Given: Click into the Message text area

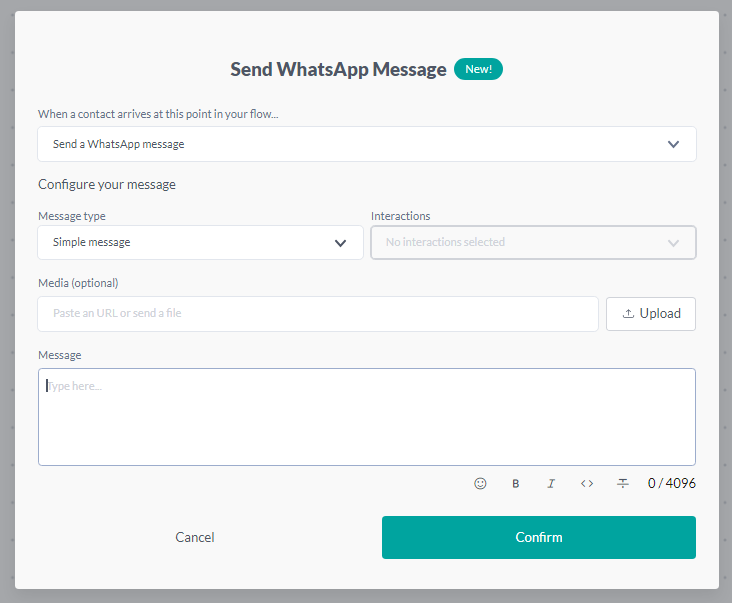Looking at the screenshot, I should [367, 417].
